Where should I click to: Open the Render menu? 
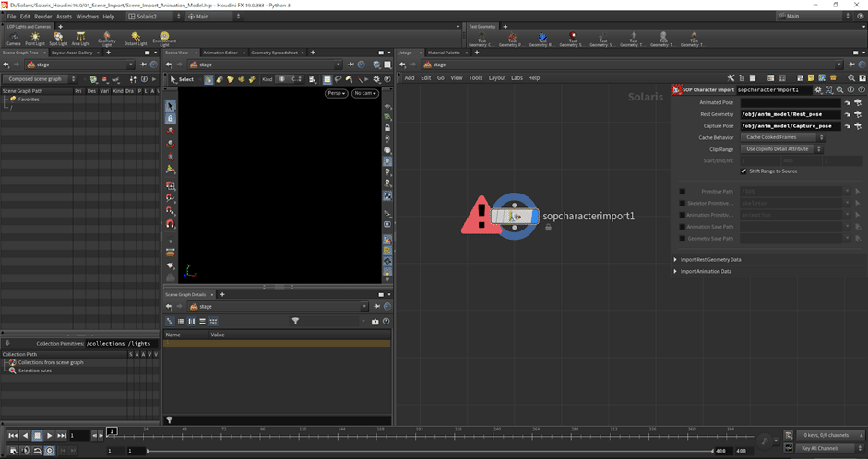tap(42, 17)
